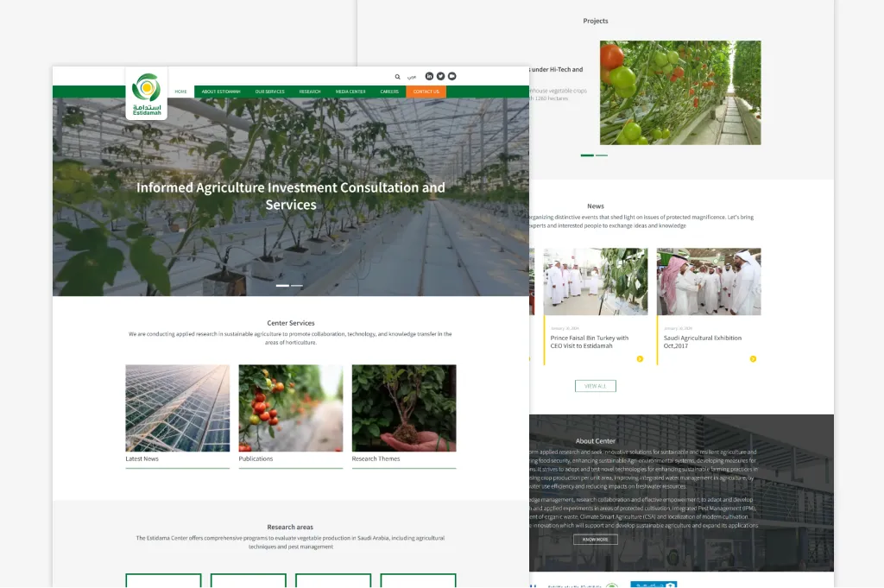The height and width of the screenshot is (588, 884).
Task: Open the Our Services menu
Action: 269,92
